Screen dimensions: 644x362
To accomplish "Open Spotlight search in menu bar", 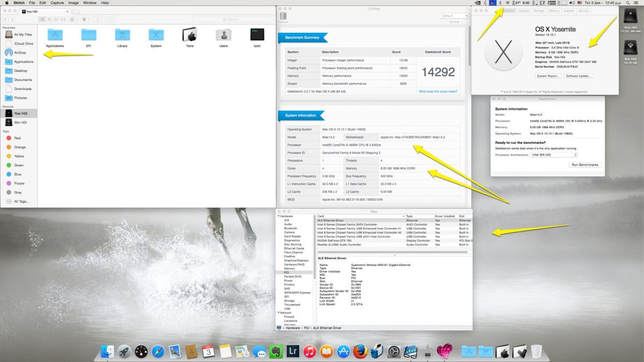I will point(628,3).
